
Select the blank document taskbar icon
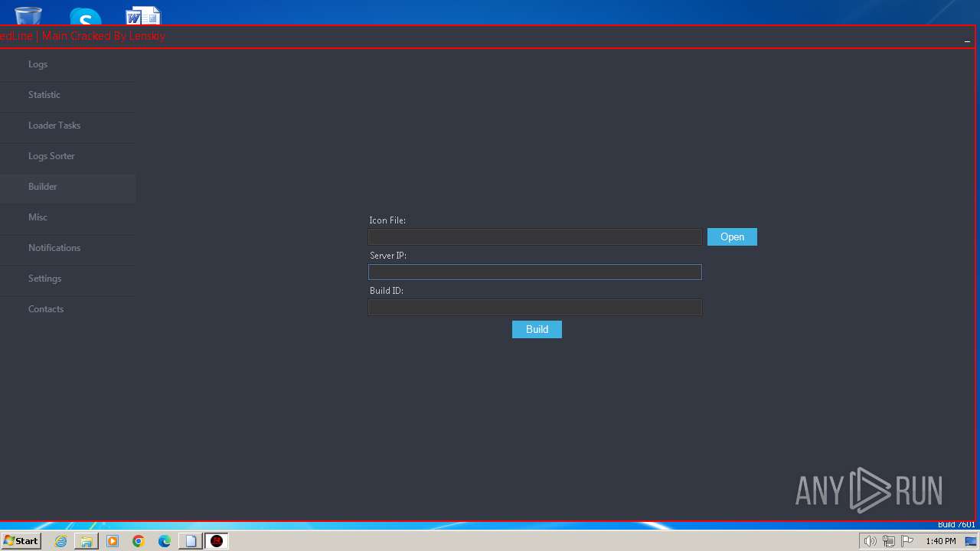[x=191, y=541]
